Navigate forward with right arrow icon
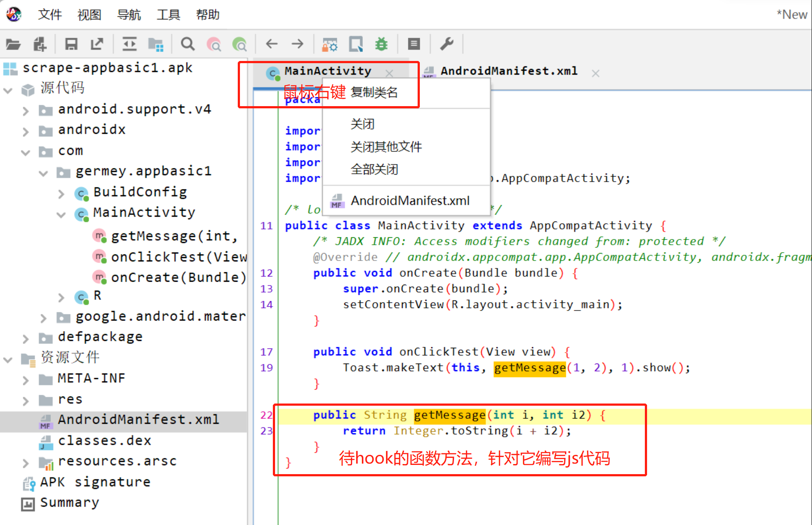 pyautogui.click(x=297, y=43)
